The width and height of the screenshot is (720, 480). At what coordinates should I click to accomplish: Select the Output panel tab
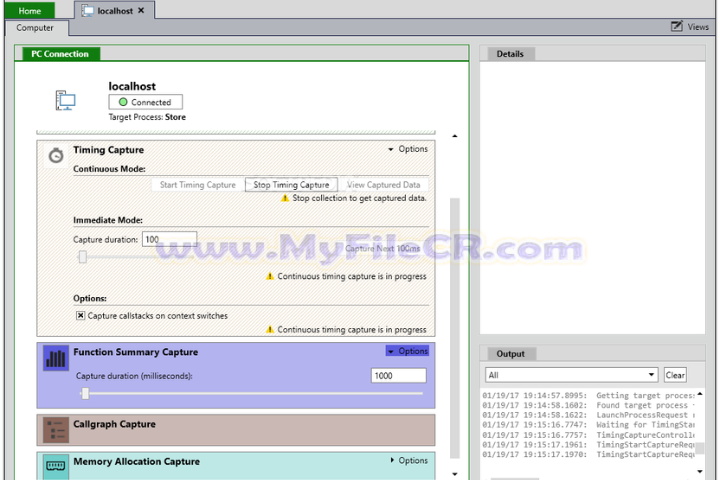(x=510, y=354)
